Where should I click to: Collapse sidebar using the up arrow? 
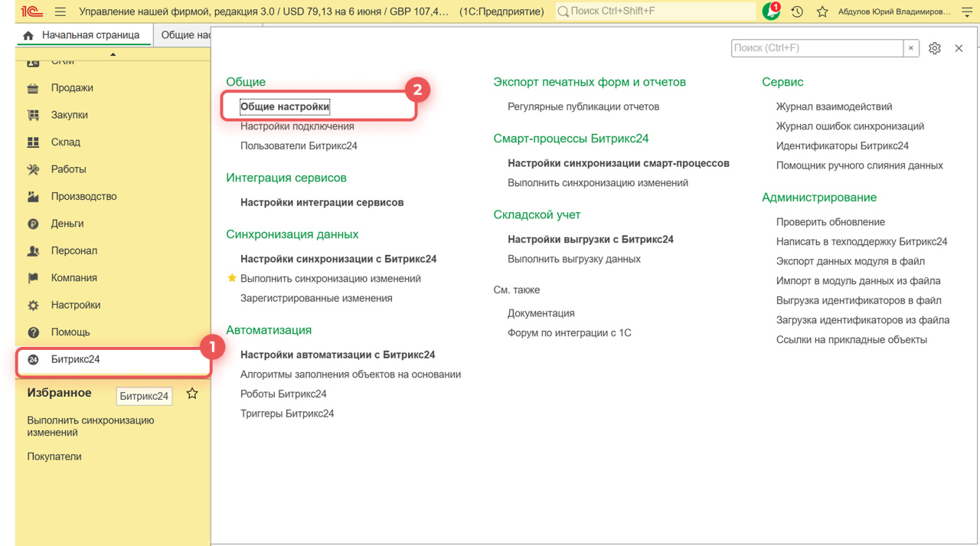113,54
